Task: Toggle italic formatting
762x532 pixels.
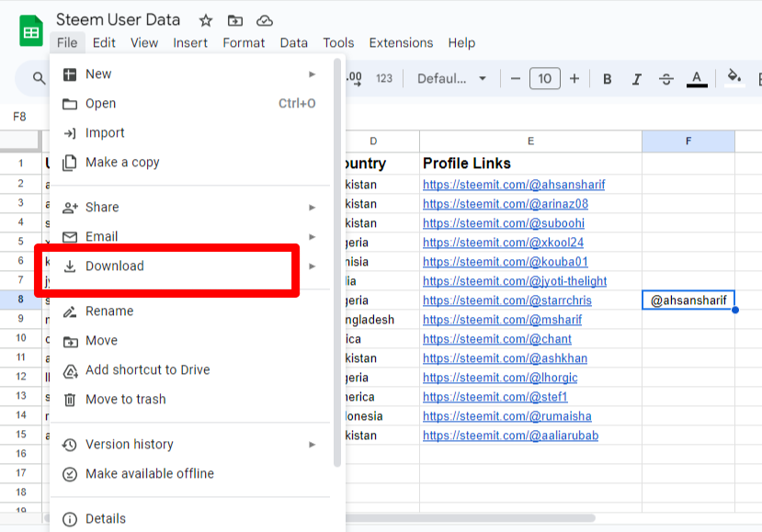Action: [637, 79]
